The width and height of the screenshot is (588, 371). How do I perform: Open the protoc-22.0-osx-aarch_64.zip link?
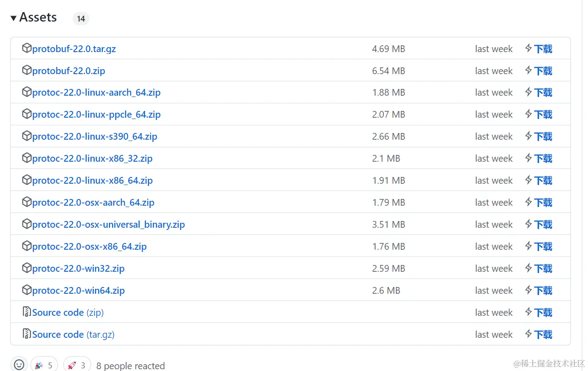93,203
